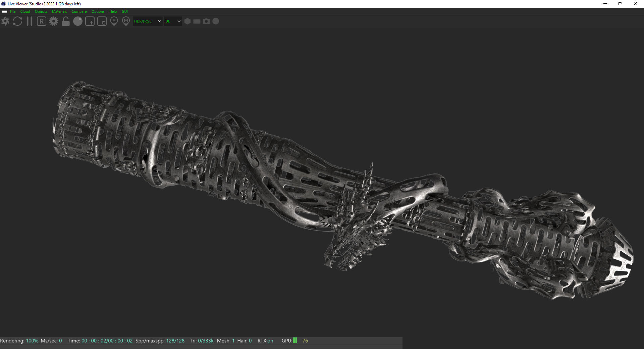Select the material picker M pin
This screenshot has width=644, height=349.
[x=126, y=21]
